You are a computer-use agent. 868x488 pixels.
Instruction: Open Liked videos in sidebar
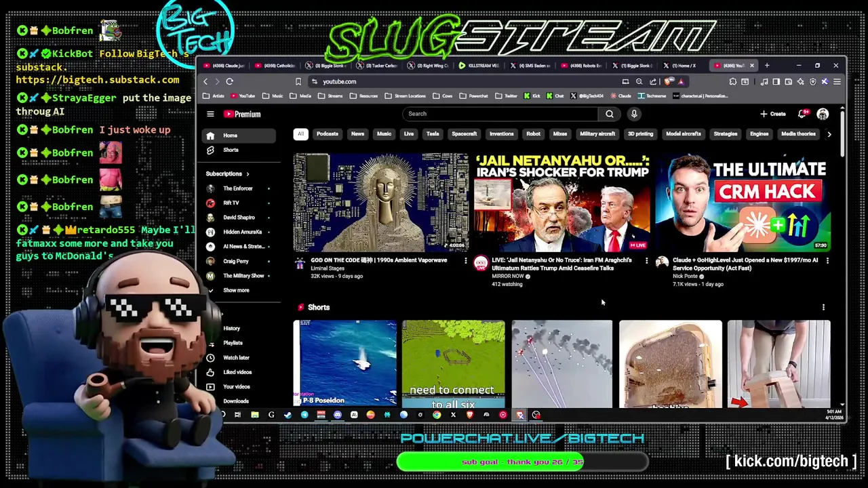pyautogui.click(x=239, y=372)
